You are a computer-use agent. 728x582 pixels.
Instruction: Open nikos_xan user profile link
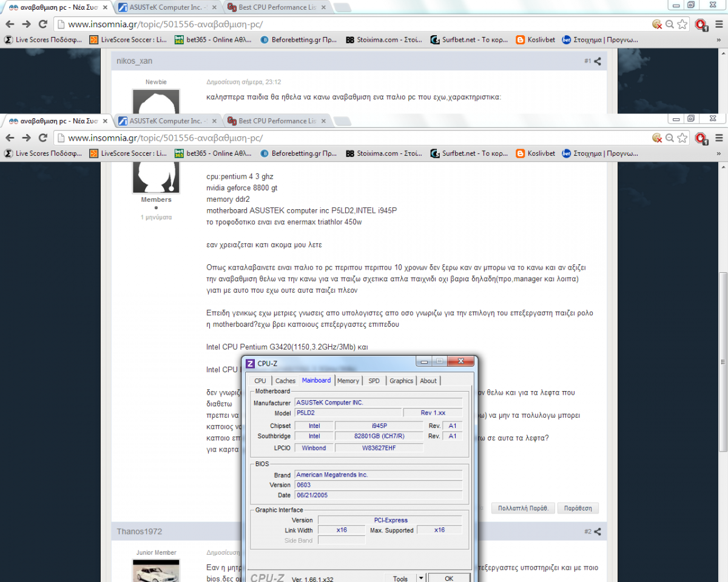134,61
